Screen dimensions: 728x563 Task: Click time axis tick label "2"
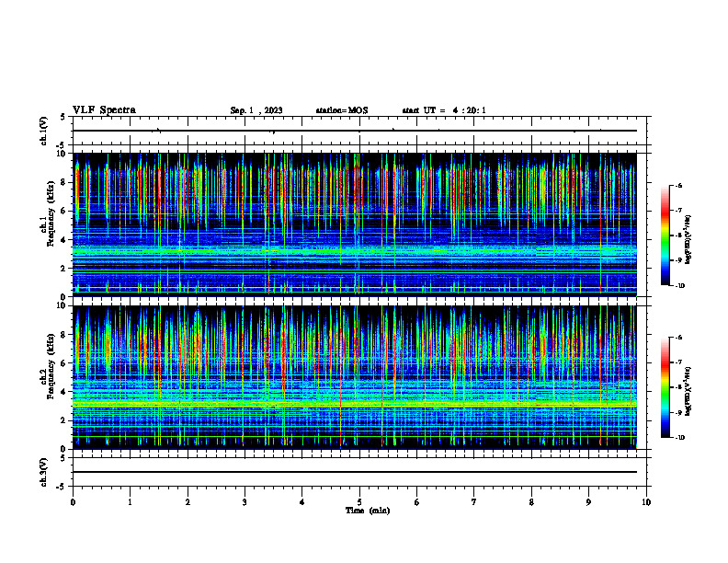point(188,502)
